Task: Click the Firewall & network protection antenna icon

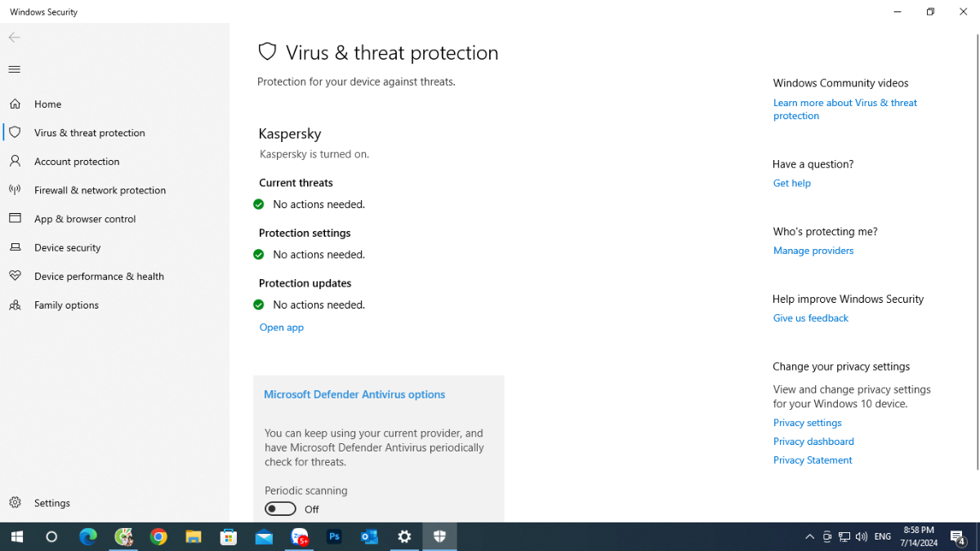Action: pyautogui.click(x=15, y=189)
